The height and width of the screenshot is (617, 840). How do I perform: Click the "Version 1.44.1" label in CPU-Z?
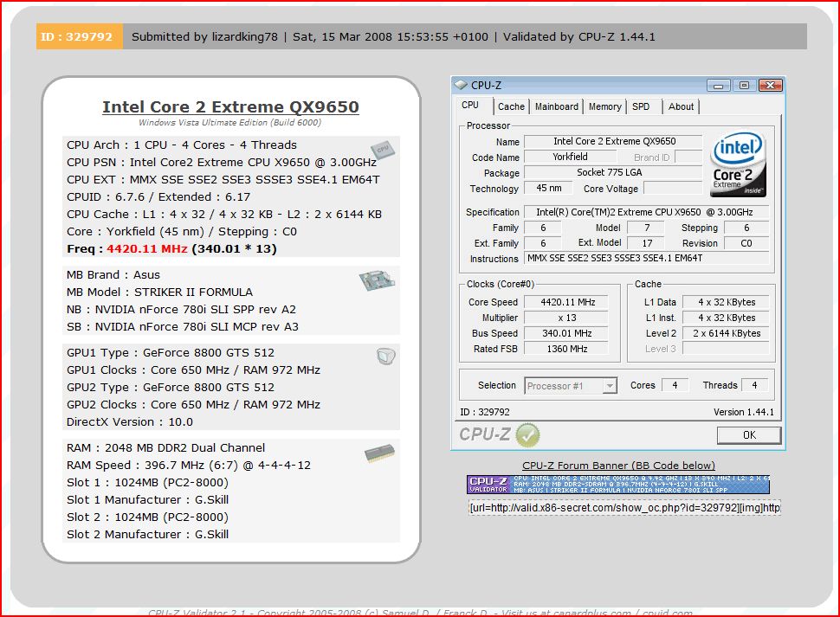(744, 412)
